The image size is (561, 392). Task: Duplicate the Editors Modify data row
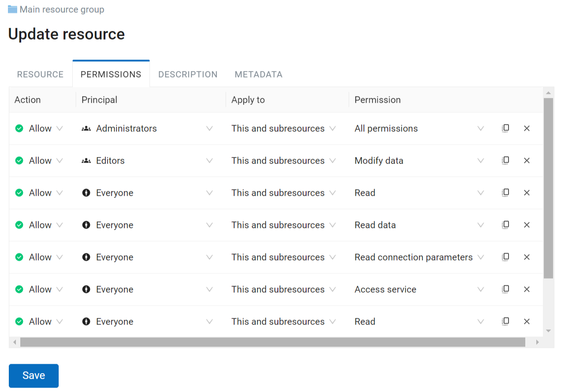(505, 161)
